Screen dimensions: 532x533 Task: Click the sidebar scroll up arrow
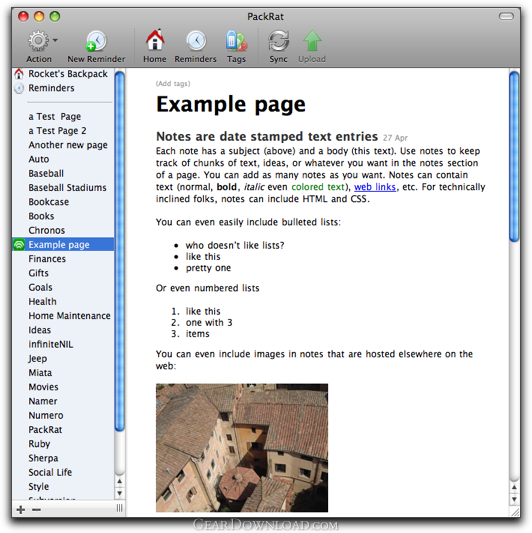119,481
